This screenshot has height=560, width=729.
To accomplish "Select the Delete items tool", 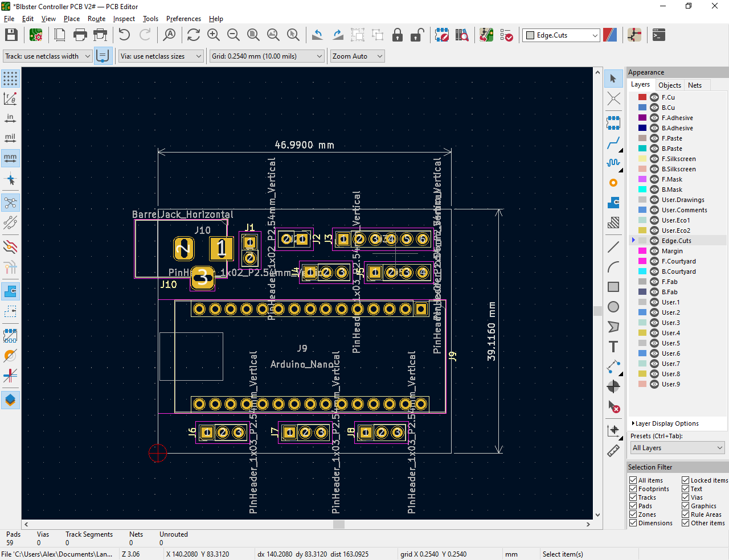I will [x=613, y=406].
